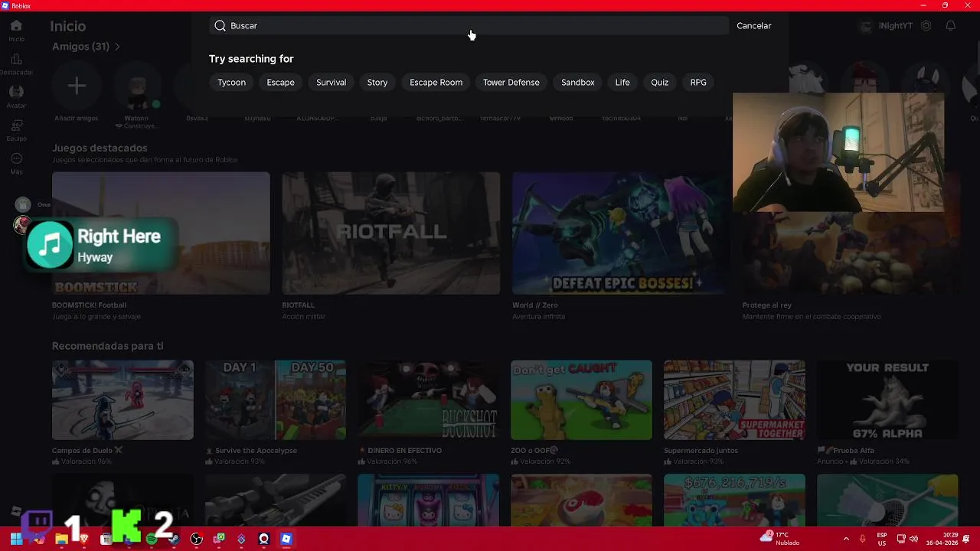This screenshot has width=980, height=551.
Task: Open the volume speaker tray icon
Action: [913, 539]
